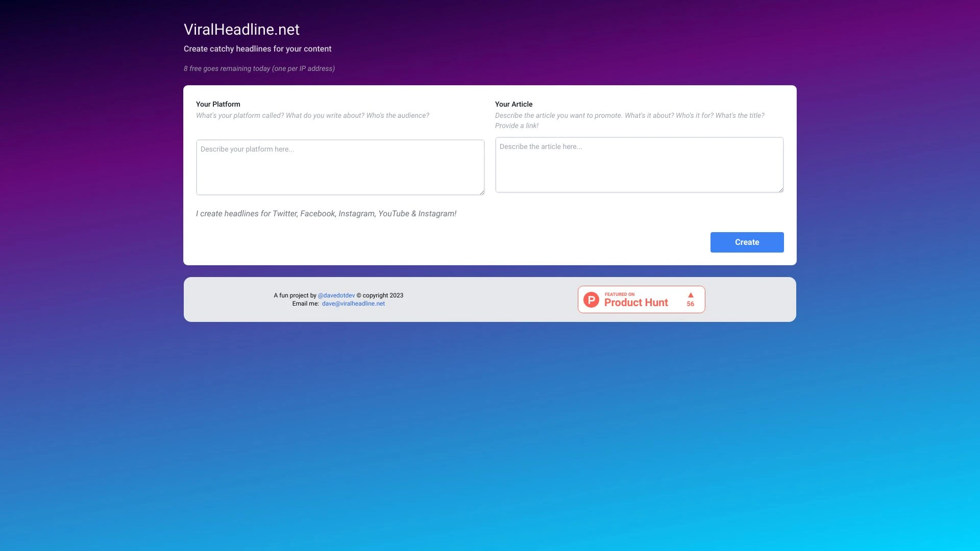Click the Your Platform section heading
The image size is (980, 551).
(218, 104)
